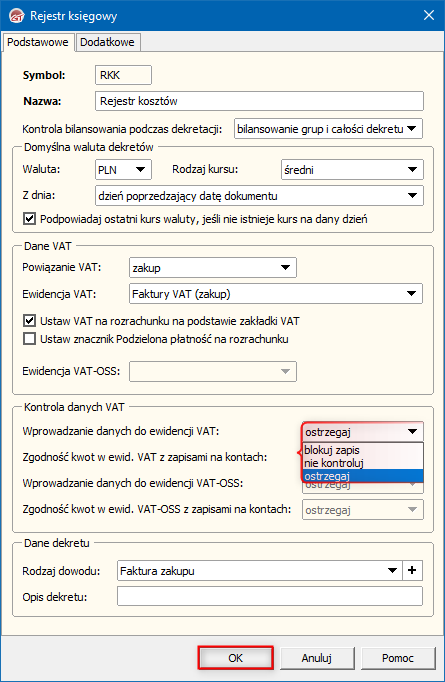Expand the Powiązanie VAT dropdown
The image size is (445, 682).
pos(213,267)
